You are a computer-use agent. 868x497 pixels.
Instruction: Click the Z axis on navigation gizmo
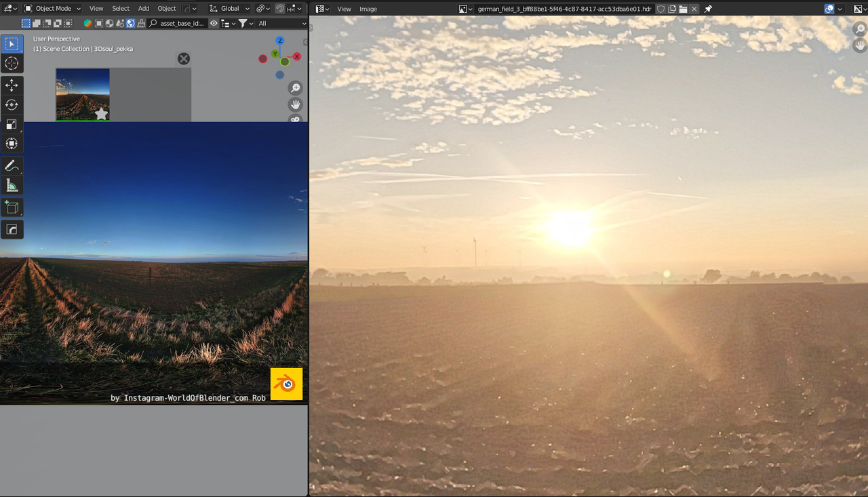(279, 41)
